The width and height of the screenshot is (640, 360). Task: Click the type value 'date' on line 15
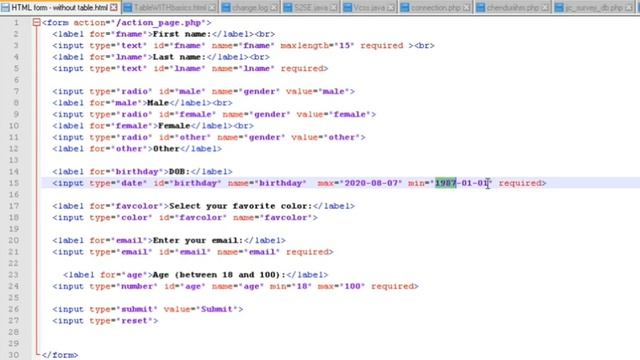click(131, 183)
